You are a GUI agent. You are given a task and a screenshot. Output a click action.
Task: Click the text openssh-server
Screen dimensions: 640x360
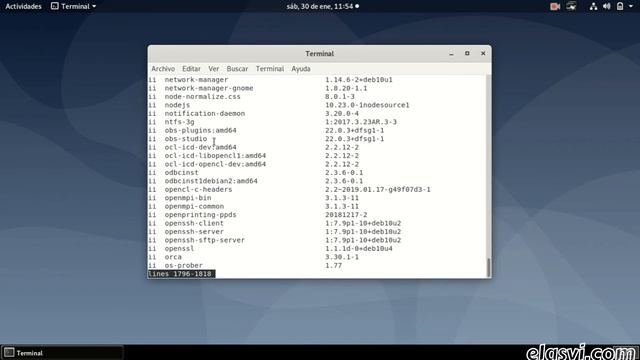[194, 231]
